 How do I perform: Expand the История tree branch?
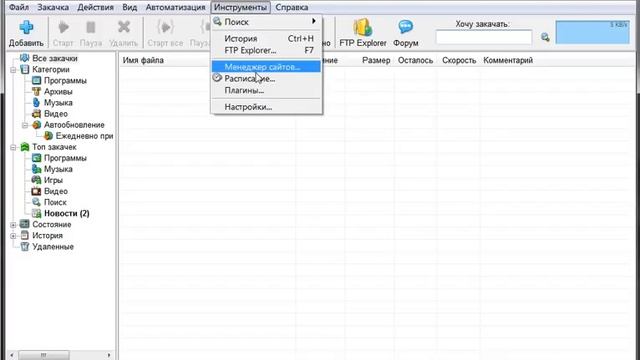point(13,236)
